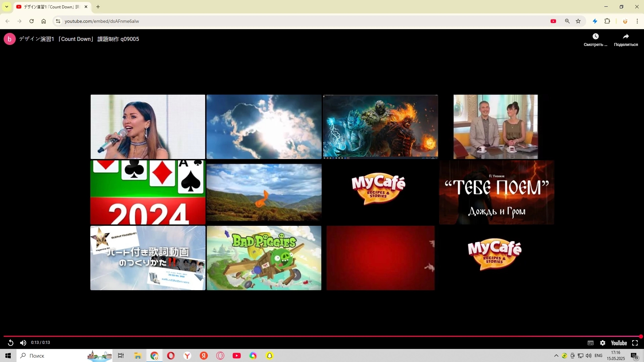Open the Windows notification center
Image resolution: width=644 pixels, height=362 pixels.
pyautogui.click(x=634, y=356)
